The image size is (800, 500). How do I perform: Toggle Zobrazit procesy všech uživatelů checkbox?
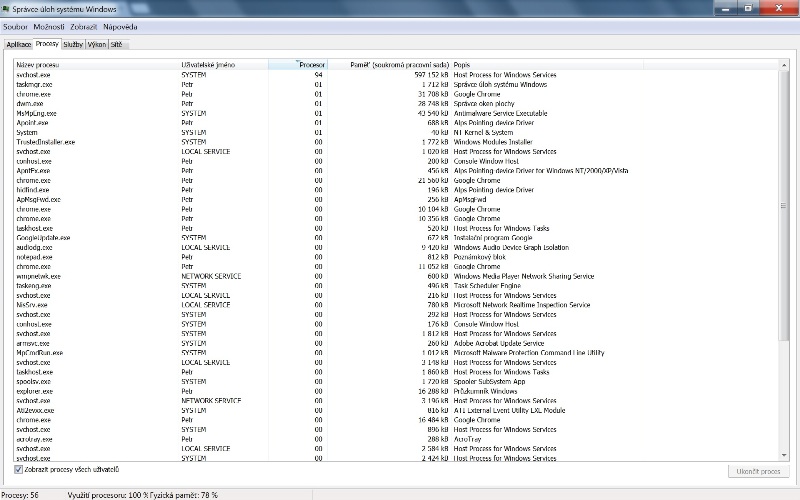pos(19,469)
